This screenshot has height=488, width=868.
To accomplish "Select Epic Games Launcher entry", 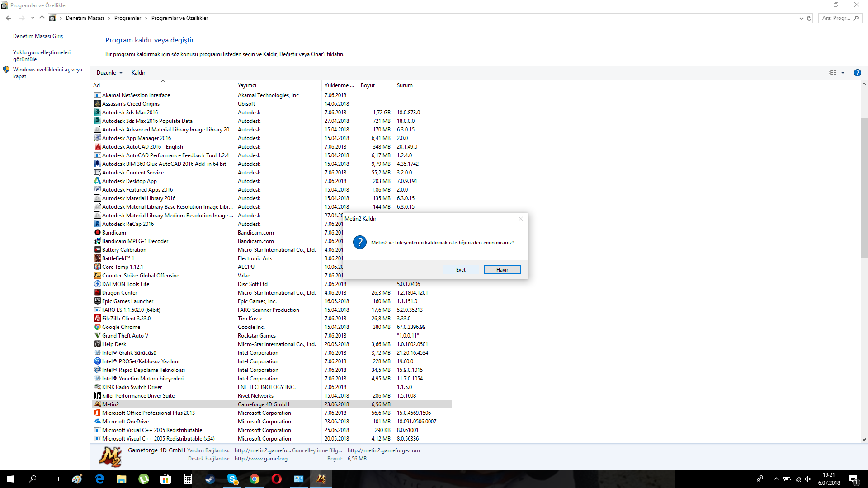I will coord(272,301).
